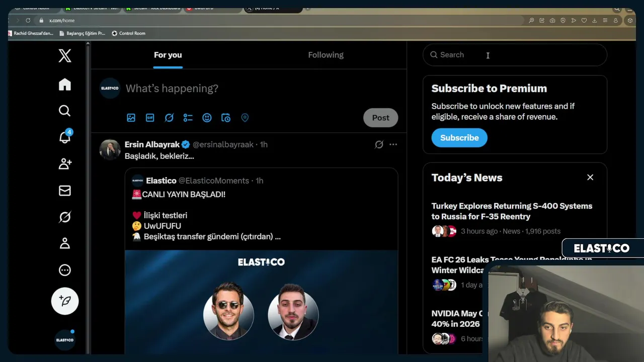
Task: Click 'İlişki testleri' line in quoted post
Action: click(166, 215)
